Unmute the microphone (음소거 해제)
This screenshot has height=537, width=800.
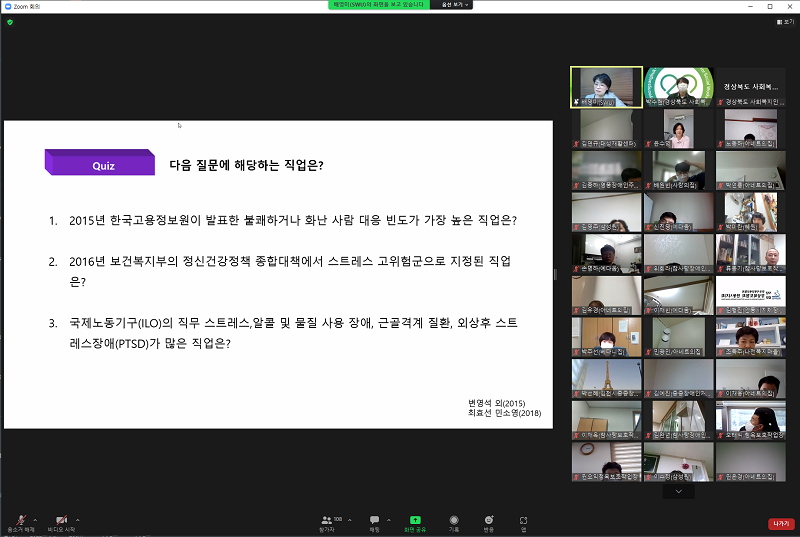[x=20, y=524]
